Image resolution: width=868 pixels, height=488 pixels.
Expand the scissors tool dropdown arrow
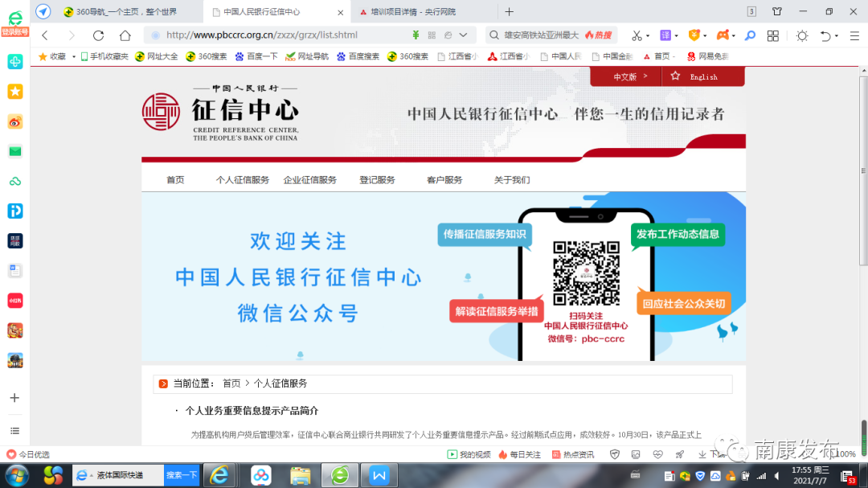(648, 35)
